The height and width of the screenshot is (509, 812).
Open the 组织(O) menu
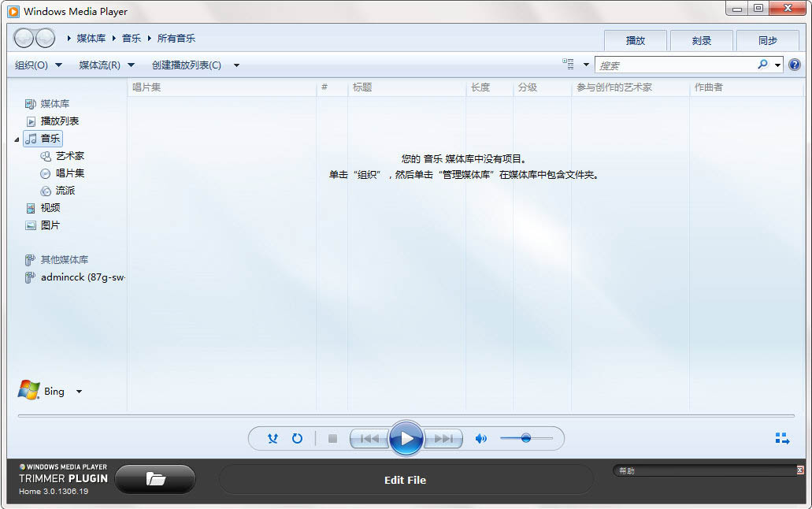click(x=39, y=65)
